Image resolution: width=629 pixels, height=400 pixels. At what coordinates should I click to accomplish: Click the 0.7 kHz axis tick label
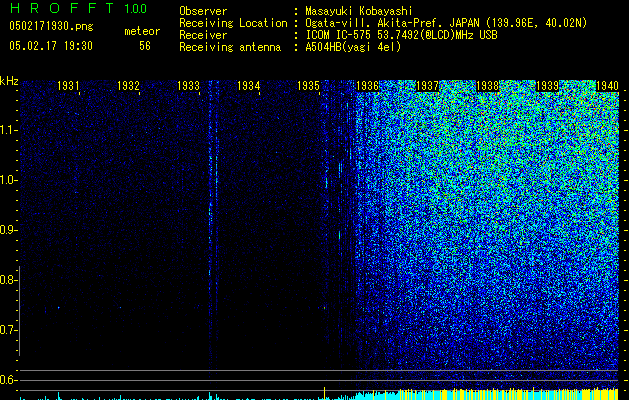pos(7,330)
